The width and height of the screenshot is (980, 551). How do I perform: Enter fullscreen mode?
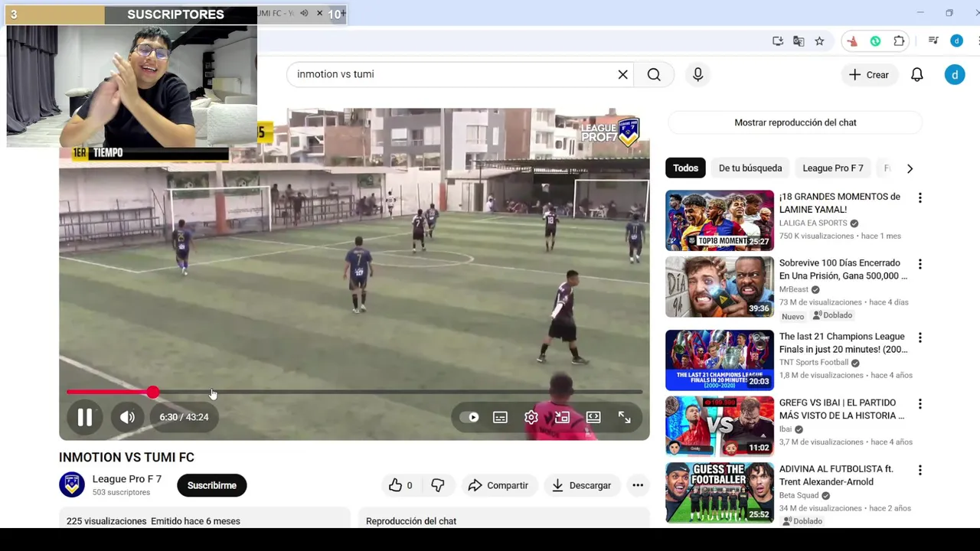click(x=625, y=417)
